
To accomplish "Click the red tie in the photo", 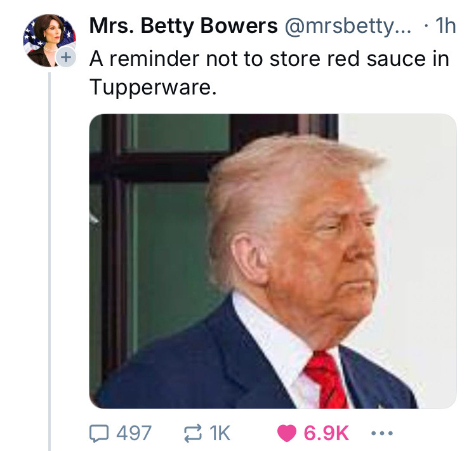I will coord(326,381).
